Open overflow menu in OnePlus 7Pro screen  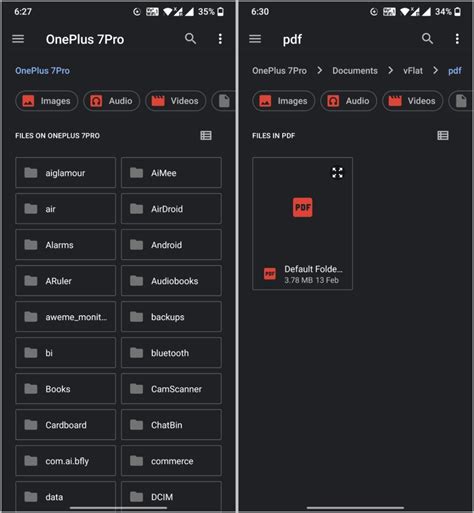point(220,39)
